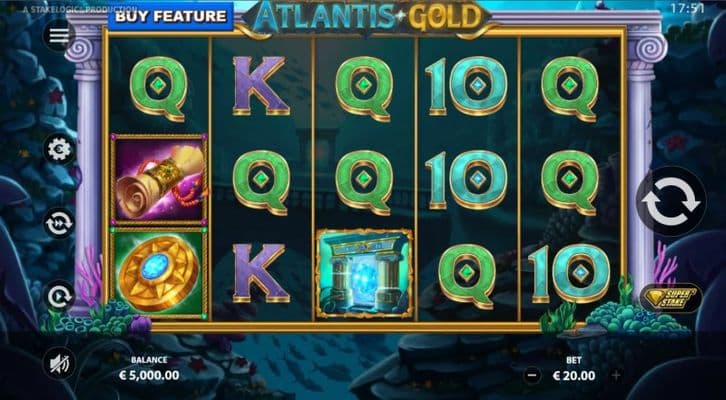
Task: Toggle turbo fast spin mode
Action: click(59, 223)
